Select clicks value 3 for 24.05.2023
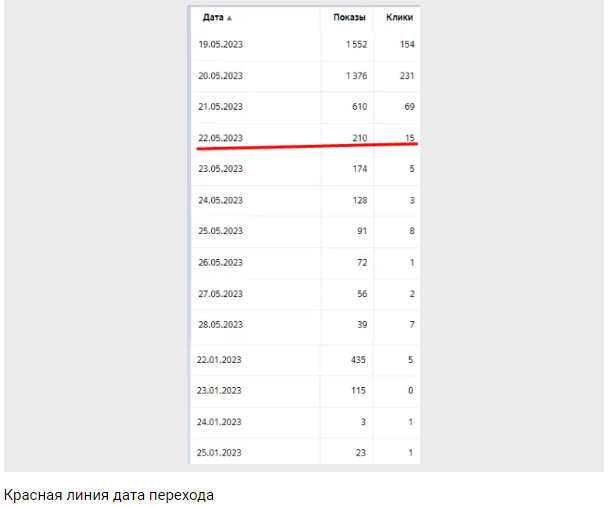 point(412,200)
